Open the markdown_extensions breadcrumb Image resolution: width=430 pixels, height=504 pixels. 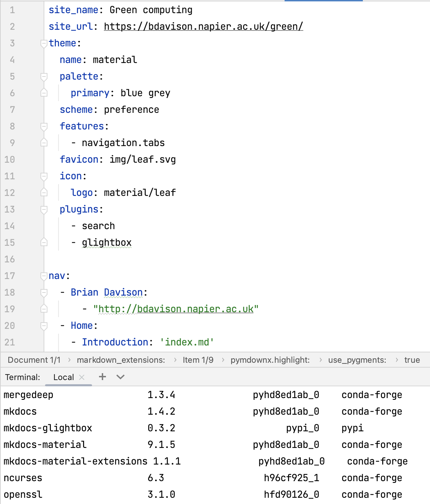click(121, 360)
